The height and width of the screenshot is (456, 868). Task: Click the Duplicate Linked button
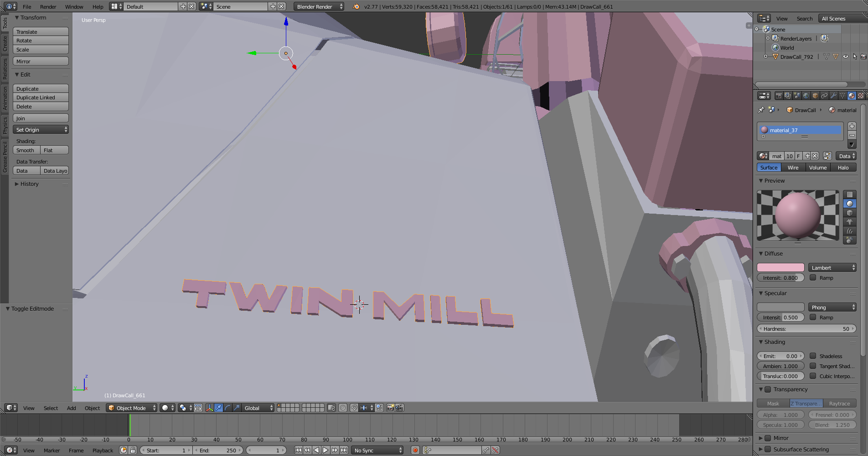[41, 97]
